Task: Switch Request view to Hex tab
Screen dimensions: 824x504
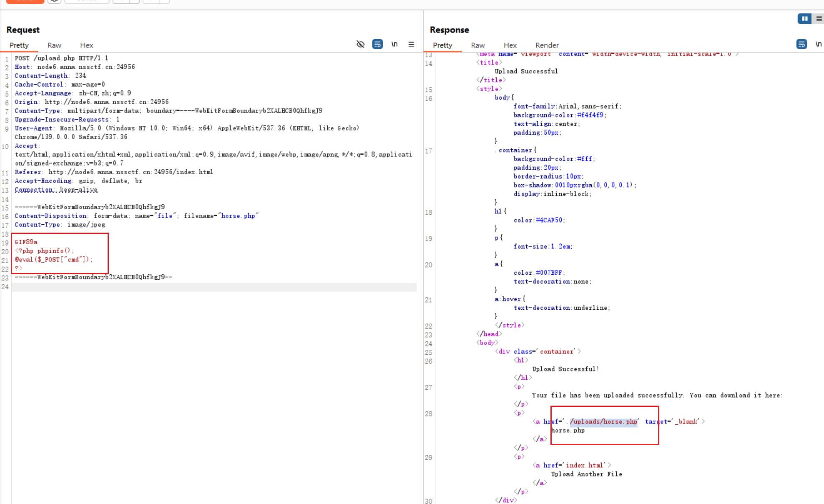Action: 86,45
